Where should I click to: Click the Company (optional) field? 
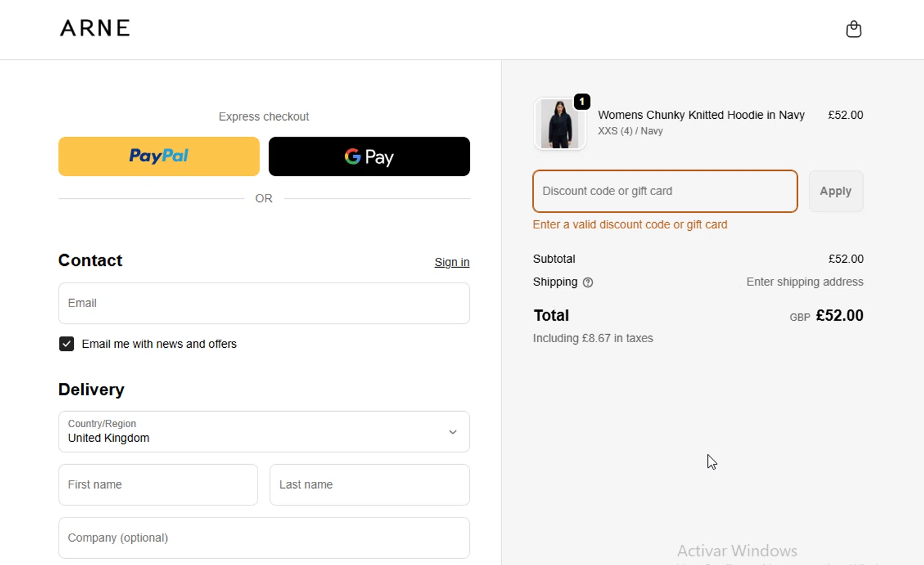coord(264,538)
